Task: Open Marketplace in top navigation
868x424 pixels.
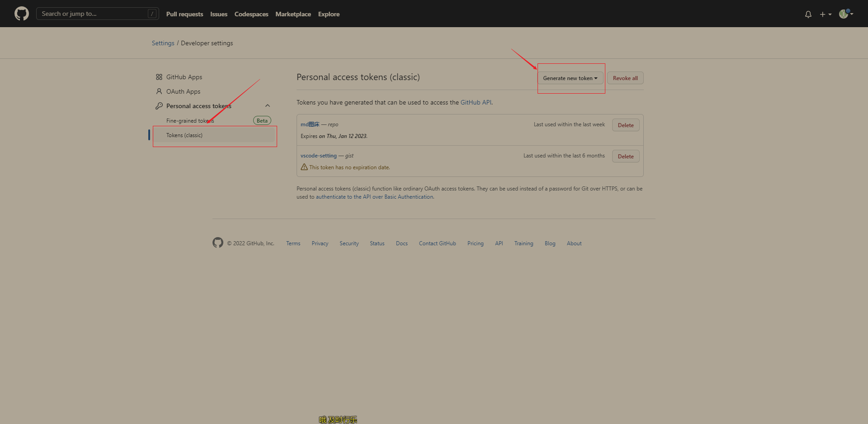Action: [x=293, y=14]
